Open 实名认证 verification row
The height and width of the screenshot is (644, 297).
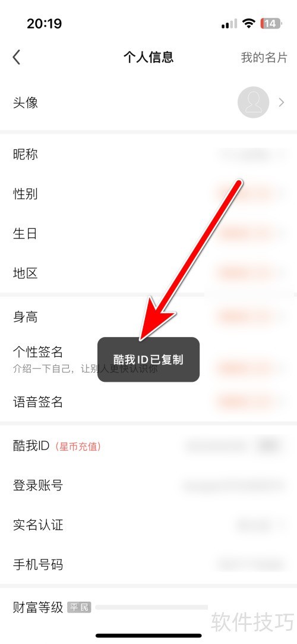(148, 525)
